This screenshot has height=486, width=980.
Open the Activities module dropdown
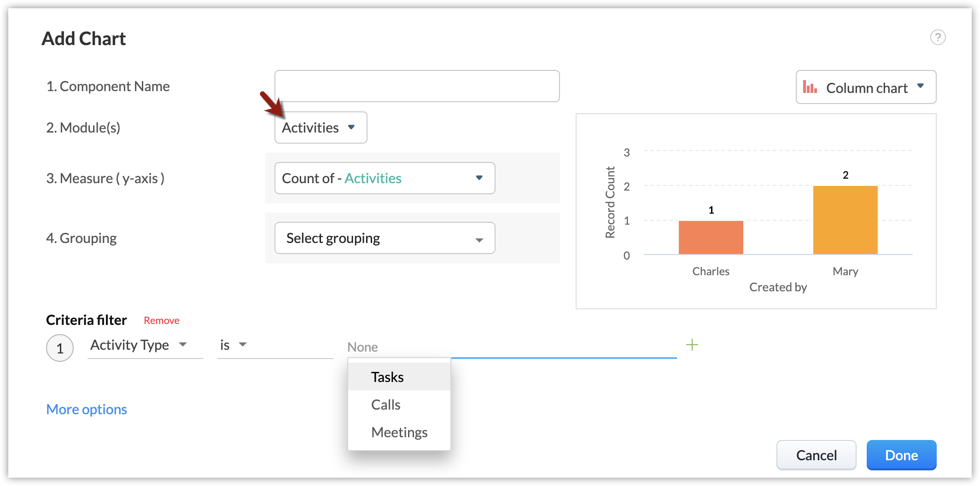(x=321, y=127)
